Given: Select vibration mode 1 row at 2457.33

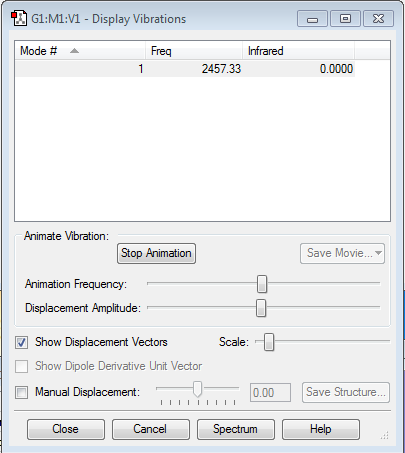Looking at the screenshot, I should tap(185, 69).
